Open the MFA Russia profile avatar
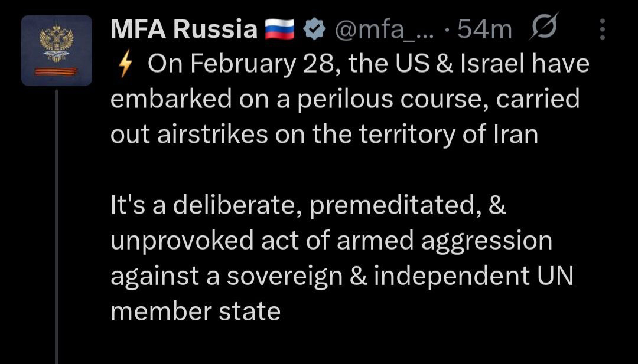The image size is (638, 364). point(57,51)
